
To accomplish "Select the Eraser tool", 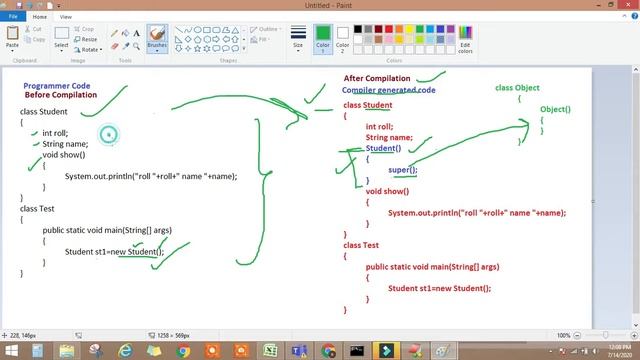I will [114, 47].
